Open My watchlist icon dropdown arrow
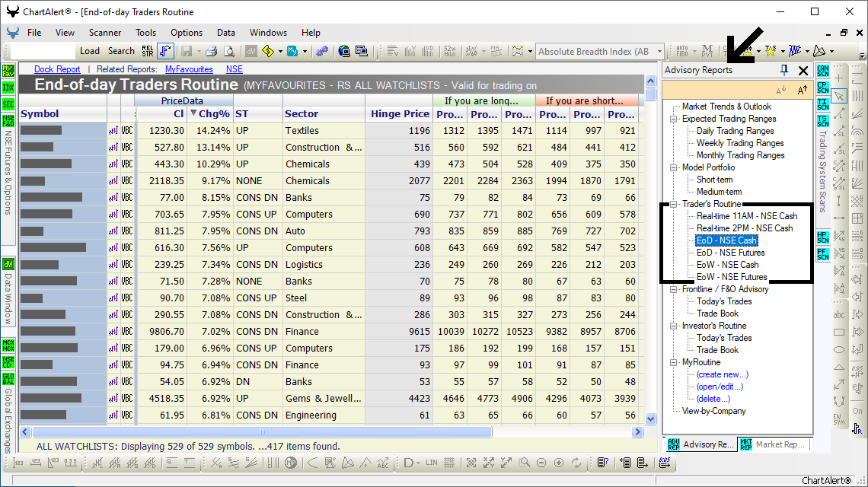Screen dimensions: 868x487 click(305, 52)
